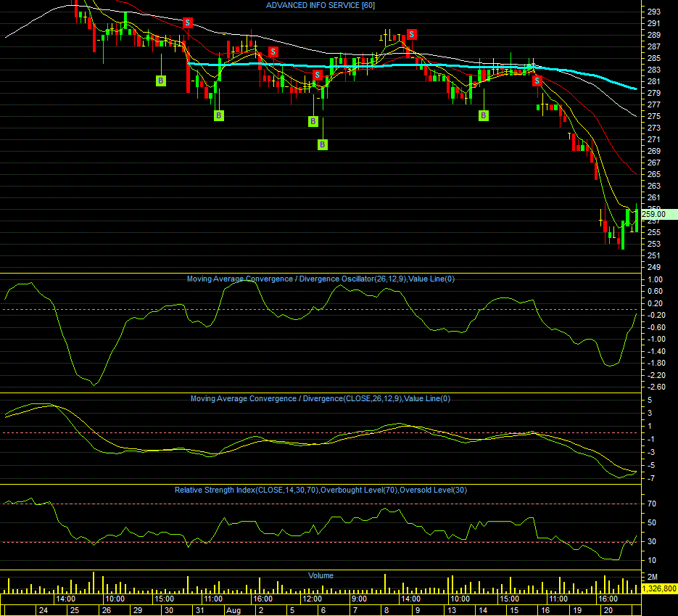Viewport: 678px width, 616px height.
Task: Click date 26 on the bottom axis
Action: point(107,610)
